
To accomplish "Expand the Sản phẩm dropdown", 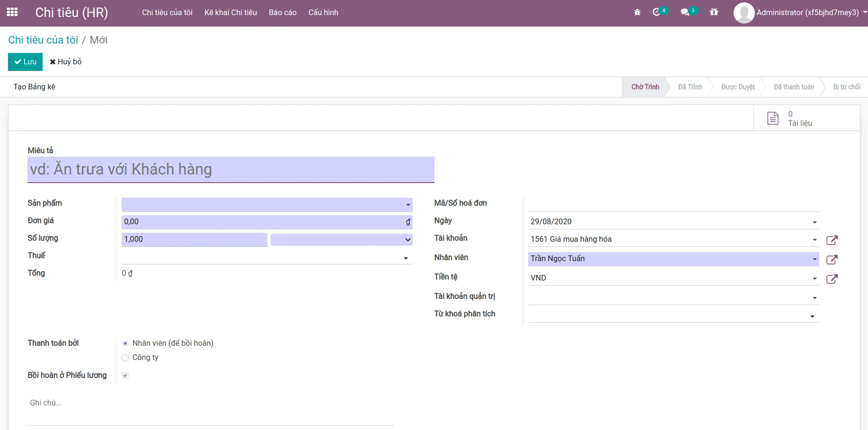I will coord(408,205).
